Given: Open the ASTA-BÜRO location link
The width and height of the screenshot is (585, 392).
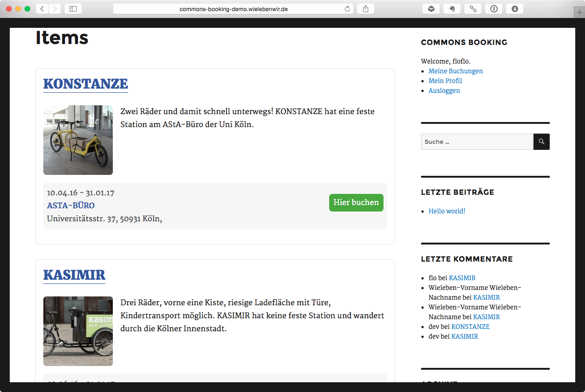Looking at the screenshot, I should click(71, 206).
